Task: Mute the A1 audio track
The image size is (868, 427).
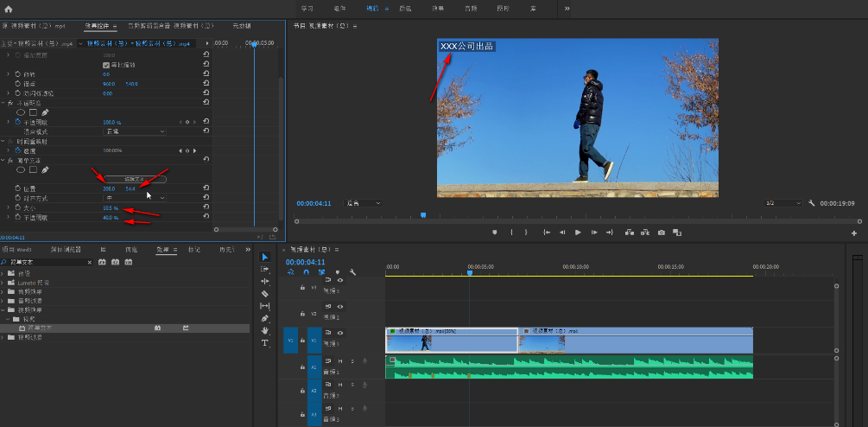Action: (x=341, y=360)
